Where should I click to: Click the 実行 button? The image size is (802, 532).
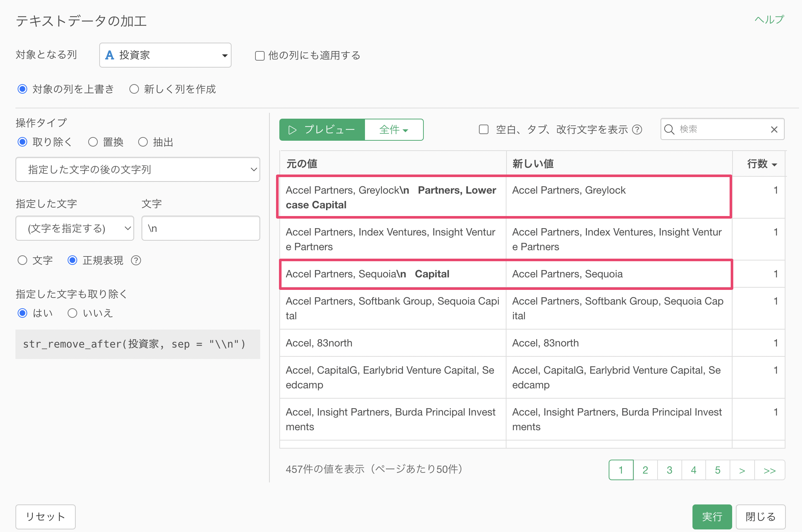712,517
